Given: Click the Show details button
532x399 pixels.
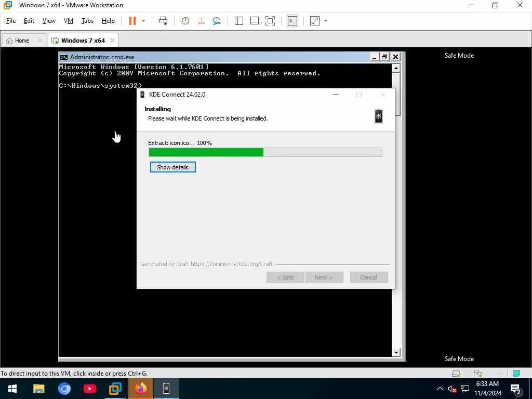Looking at the screenshot, I should click(x=172, y=167).
